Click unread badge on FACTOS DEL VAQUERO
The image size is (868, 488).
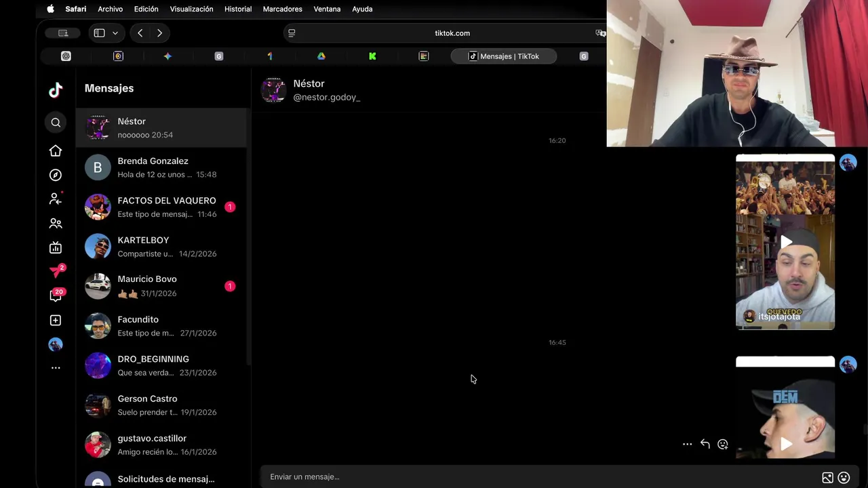point(230,207)
